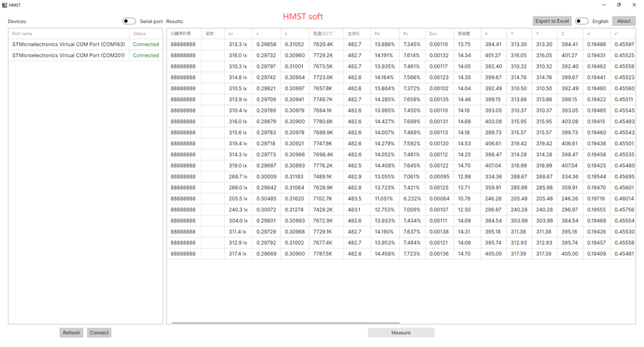Click the 色温(CCT) column header
Viewport: 644px width, 347px height.
326,33
